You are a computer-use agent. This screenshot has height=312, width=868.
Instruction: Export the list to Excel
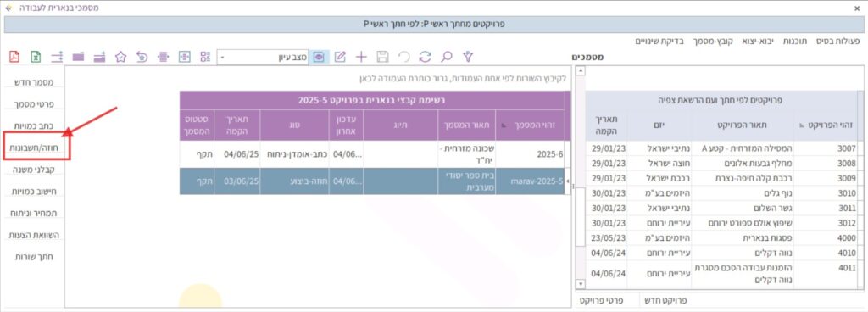36,57
